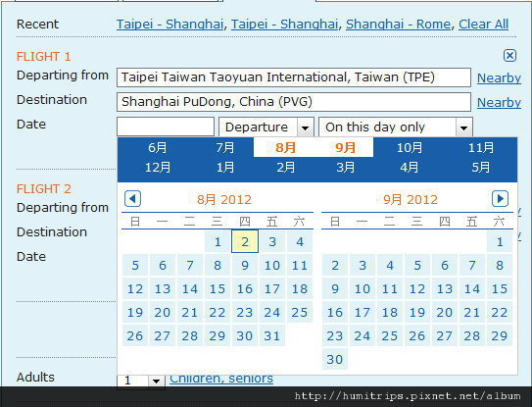The image size is (532, 407).
Task: Pick August 1 in the calendar
Action: pos(218,241)
